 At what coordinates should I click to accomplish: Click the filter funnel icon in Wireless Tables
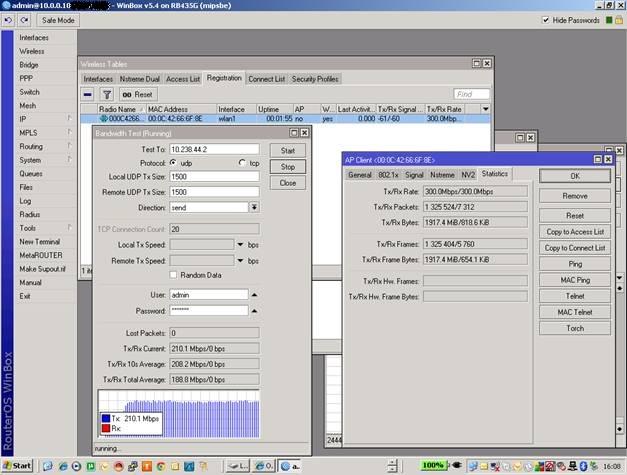pyautogui.click(x=107, y=94)
